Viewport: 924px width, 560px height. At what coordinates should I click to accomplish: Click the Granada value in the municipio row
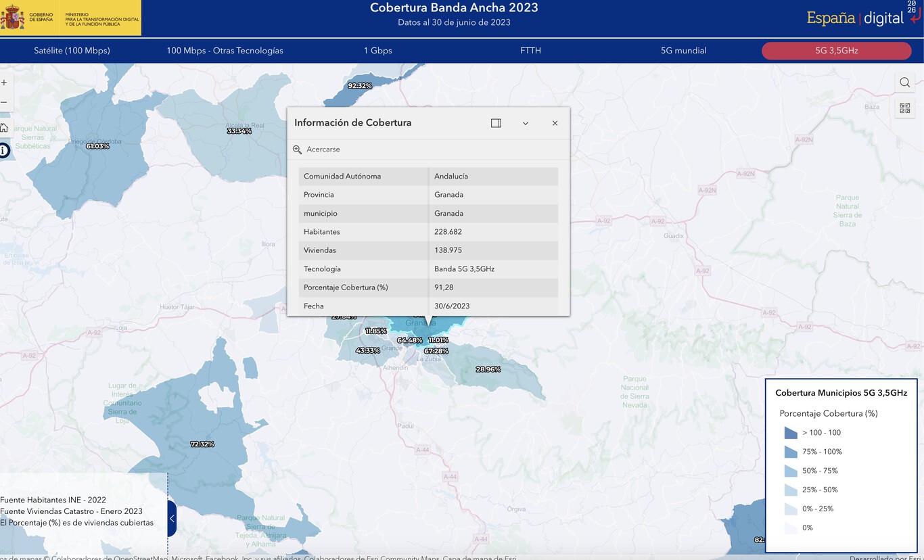(449, 214)
